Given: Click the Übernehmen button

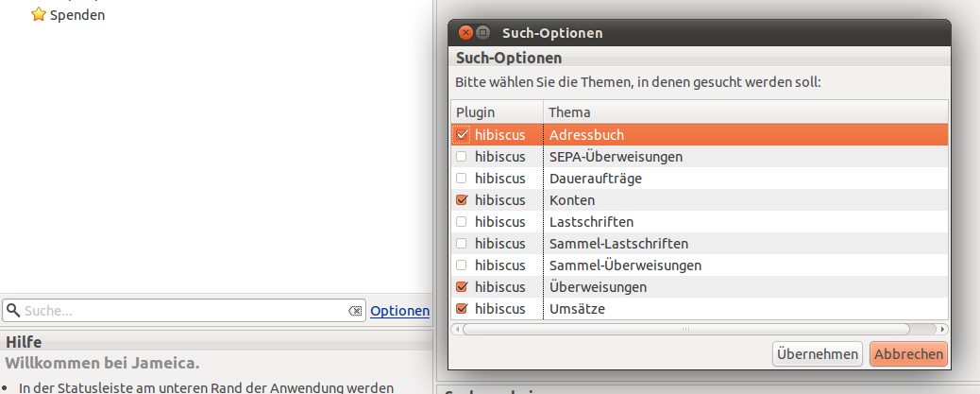Looking at the screenshot, I should click(818, 354).
